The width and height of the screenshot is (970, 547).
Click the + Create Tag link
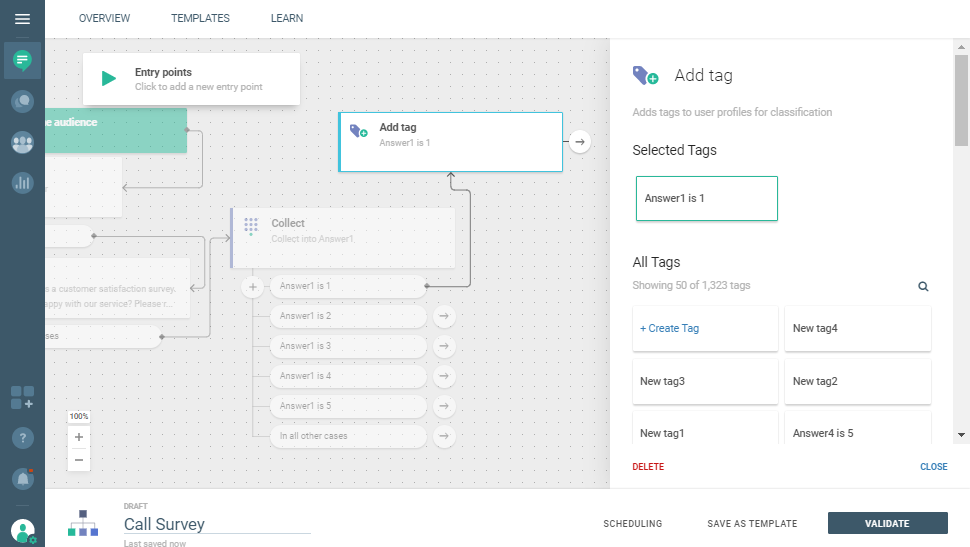click(670, 328)
